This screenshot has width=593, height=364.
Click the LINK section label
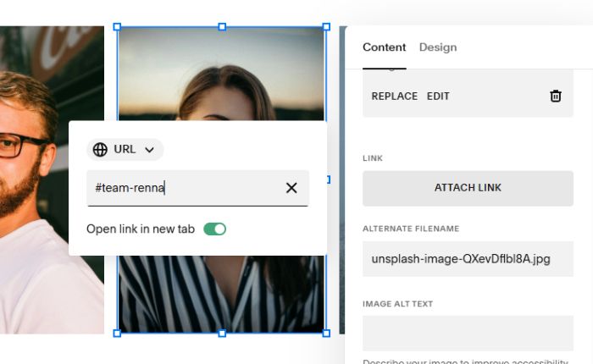point(373,158)
